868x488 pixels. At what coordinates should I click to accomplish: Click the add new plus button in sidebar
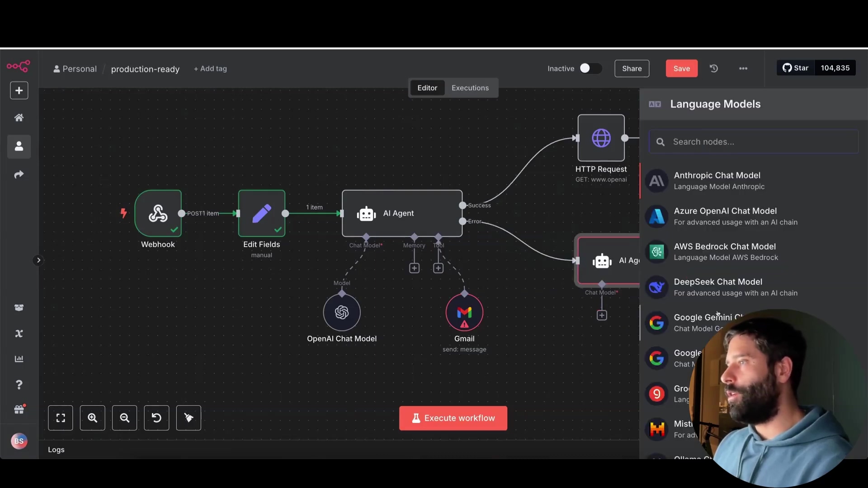coord(19,90)
